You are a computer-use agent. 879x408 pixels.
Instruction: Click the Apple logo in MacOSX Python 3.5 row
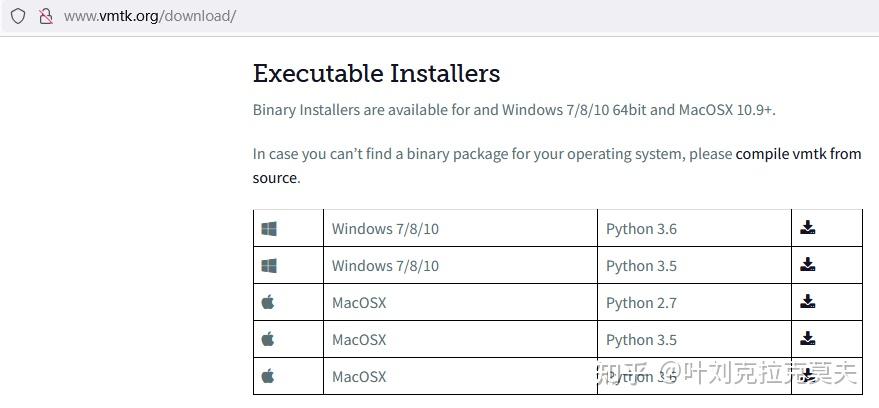(268, 339)
